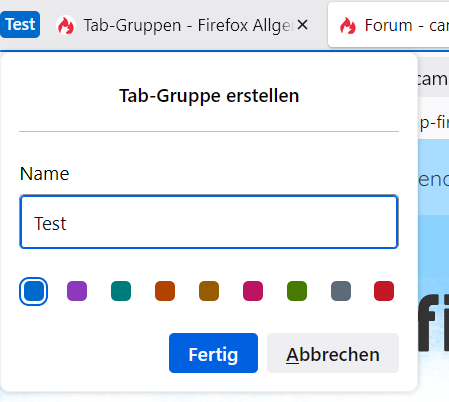Choose the teal group color swatch
The height and width of the screenshot is (402, 449).
(x=121, y=291)
